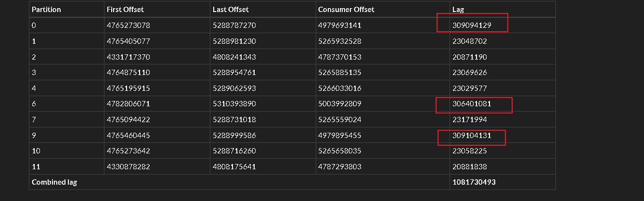Select lag value 309094129 for partition 0
Screen dimensions: 644x201
click(x=472, y=25)
